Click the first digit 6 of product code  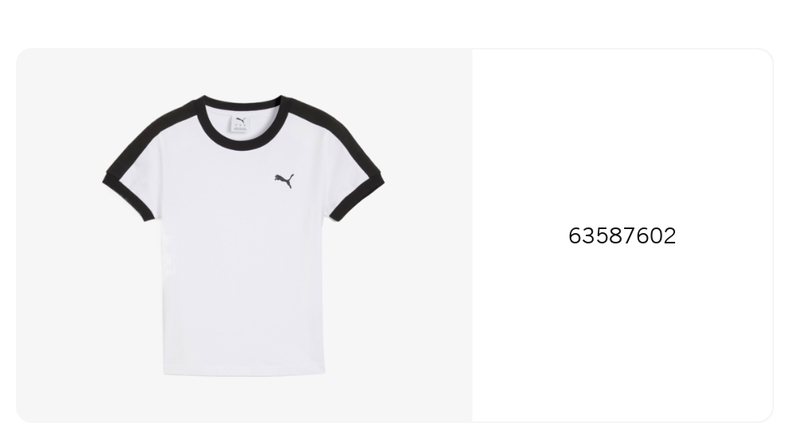(575, 236)
